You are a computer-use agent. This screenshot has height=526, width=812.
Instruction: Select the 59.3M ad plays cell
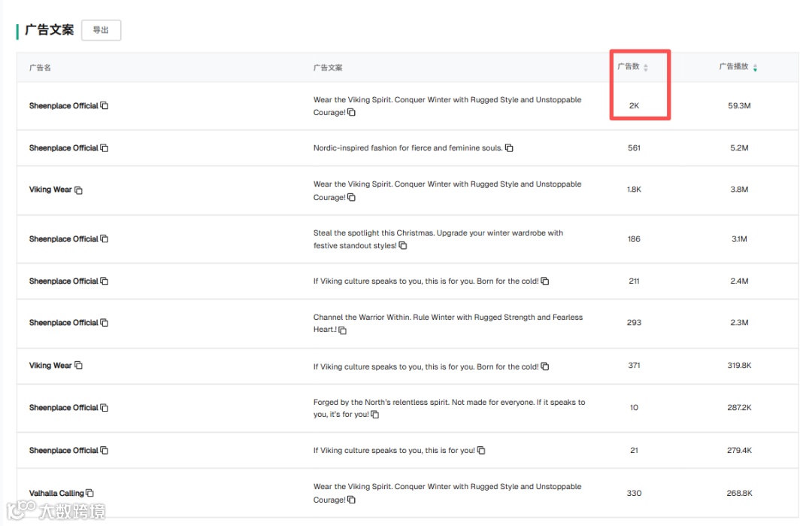pyautogui.click(x=739, y=106)
